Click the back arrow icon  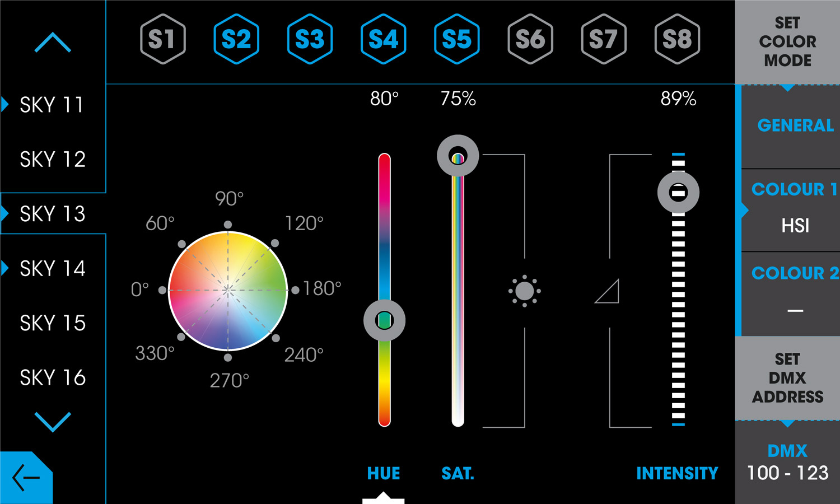click(x=26, y=478)
